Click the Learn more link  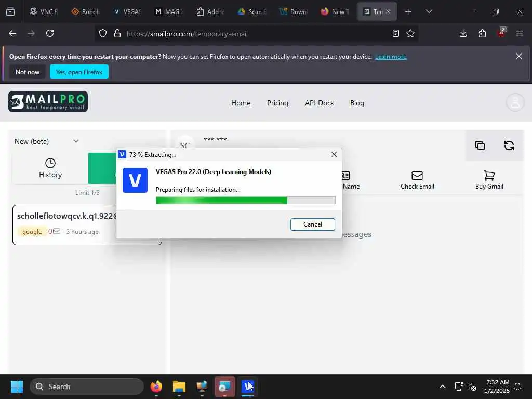[x=391, y=57]
